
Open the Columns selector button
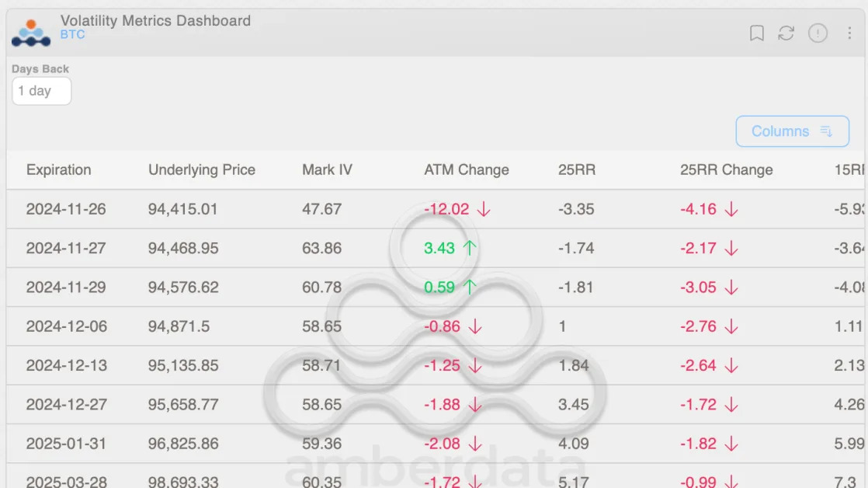pos(792,131)
